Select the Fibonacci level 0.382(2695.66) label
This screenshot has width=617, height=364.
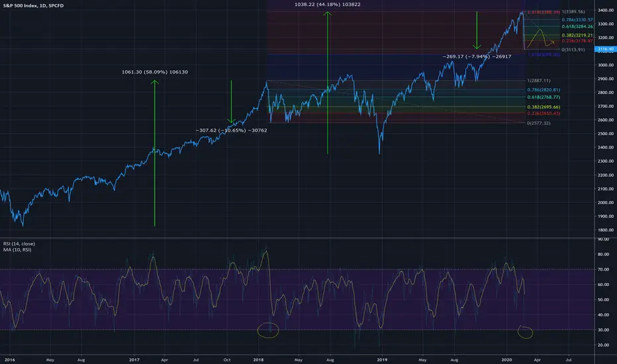click(x=544, y=107)
